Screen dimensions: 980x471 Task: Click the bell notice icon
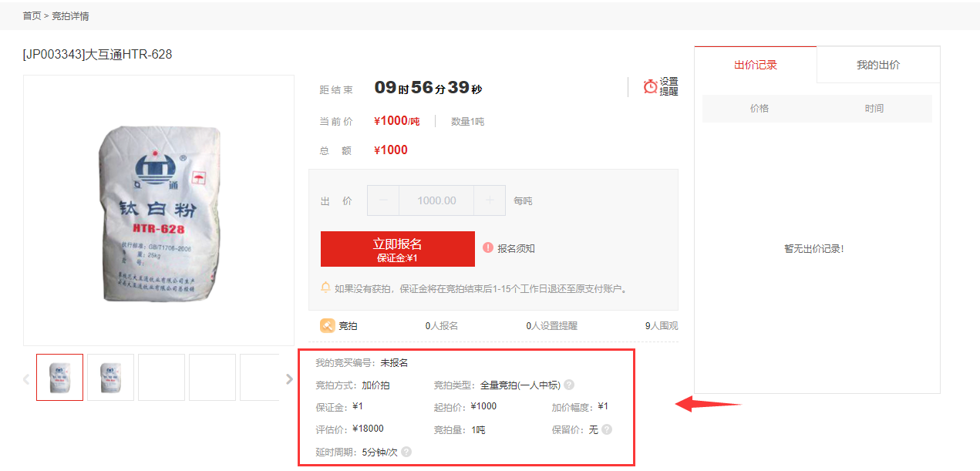click(x=325, y=288)
